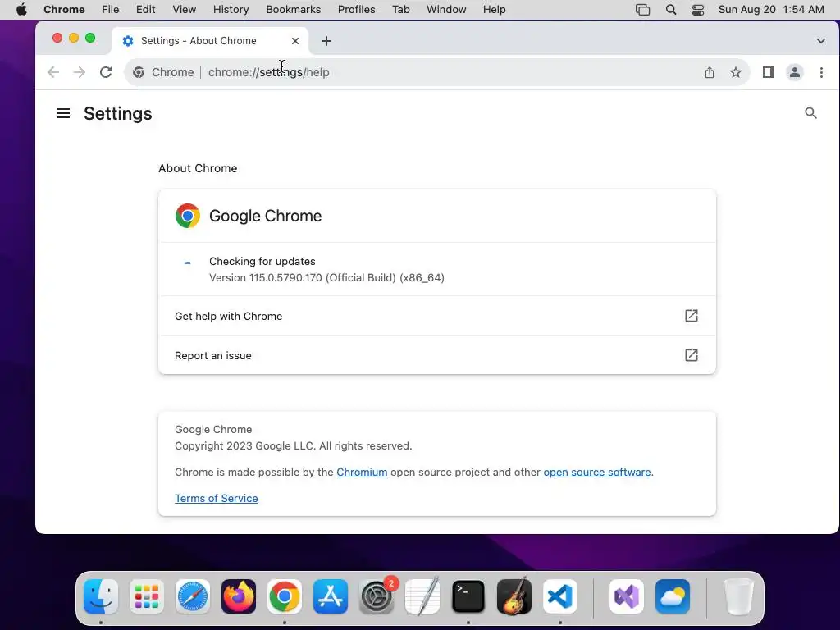Open Visual Studio Code from the Dock
Screen dimensions: 840x630
coord(559,596)
